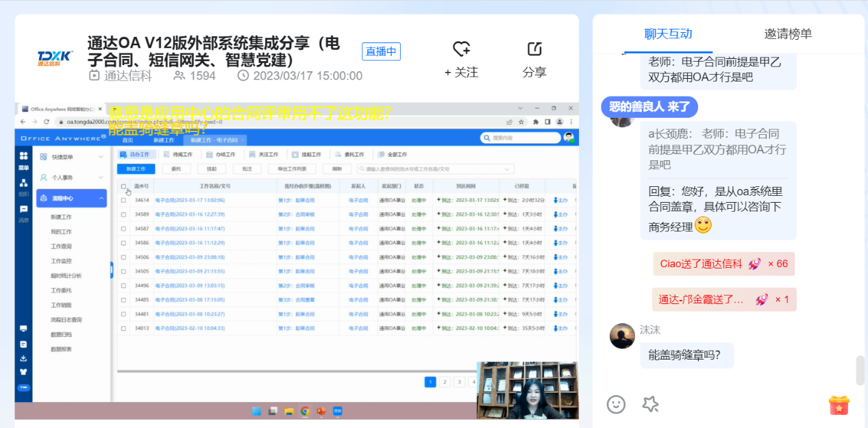The width and height of the screenshot is (868, 428).
Task: Check the box for row 34587
Action: click(x=123, y=229)
